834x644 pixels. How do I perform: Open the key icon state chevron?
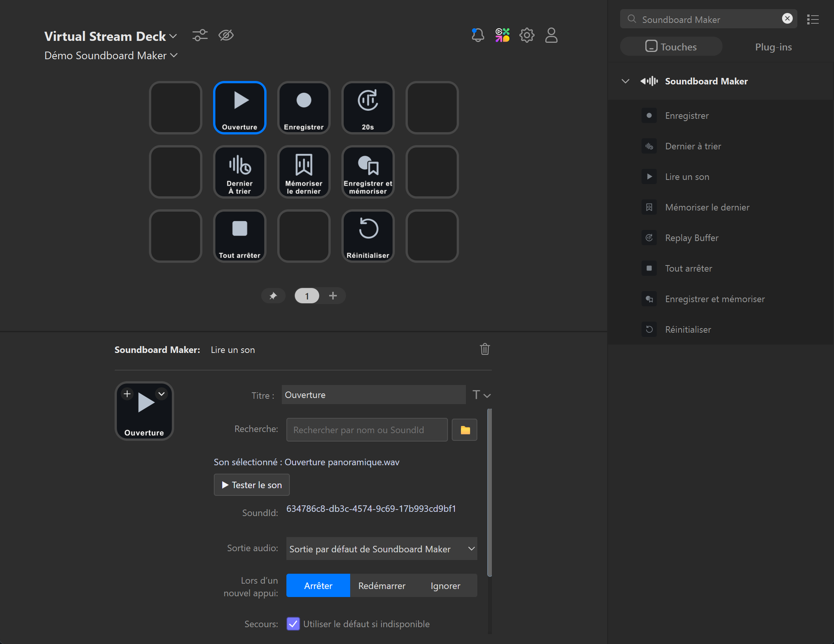162,394
